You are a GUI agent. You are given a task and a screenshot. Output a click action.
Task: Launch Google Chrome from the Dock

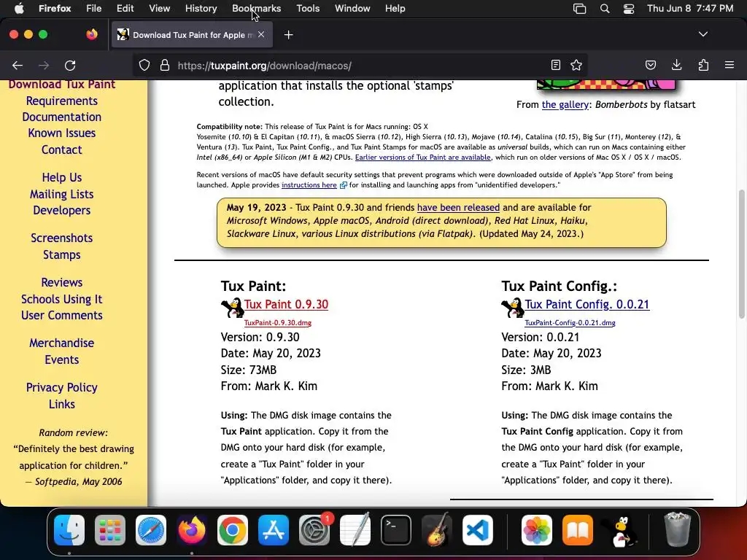(233, 530)
